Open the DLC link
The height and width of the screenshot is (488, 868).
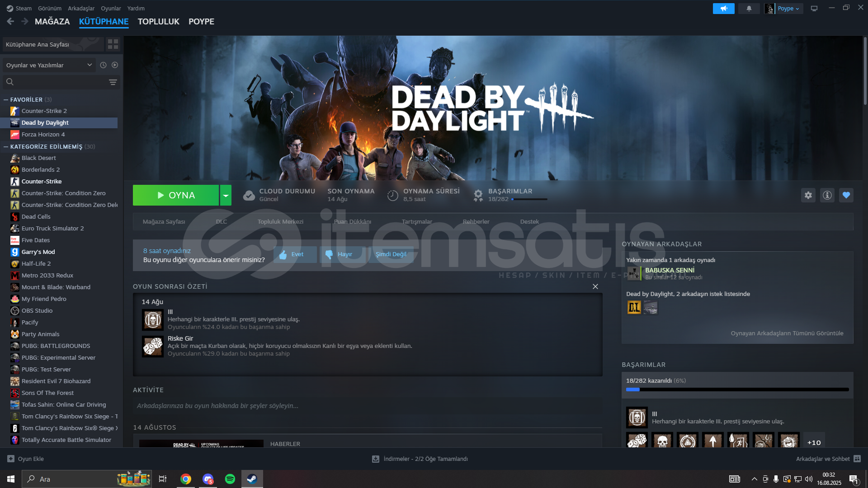222,221
